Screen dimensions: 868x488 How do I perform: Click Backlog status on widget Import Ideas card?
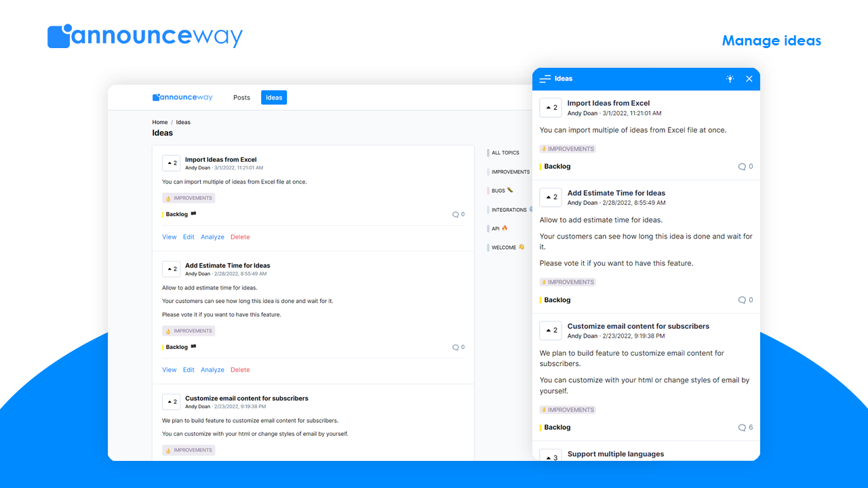coord(556,166)
